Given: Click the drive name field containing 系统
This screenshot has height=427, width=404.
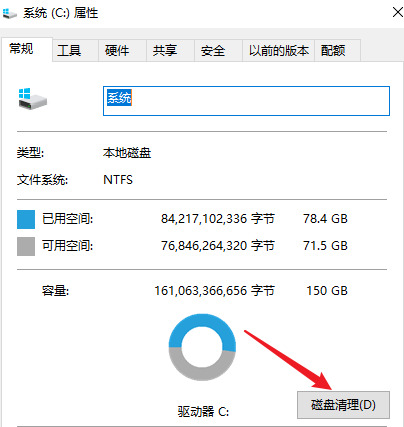Looking at the screenshot, I should (246, 101).
